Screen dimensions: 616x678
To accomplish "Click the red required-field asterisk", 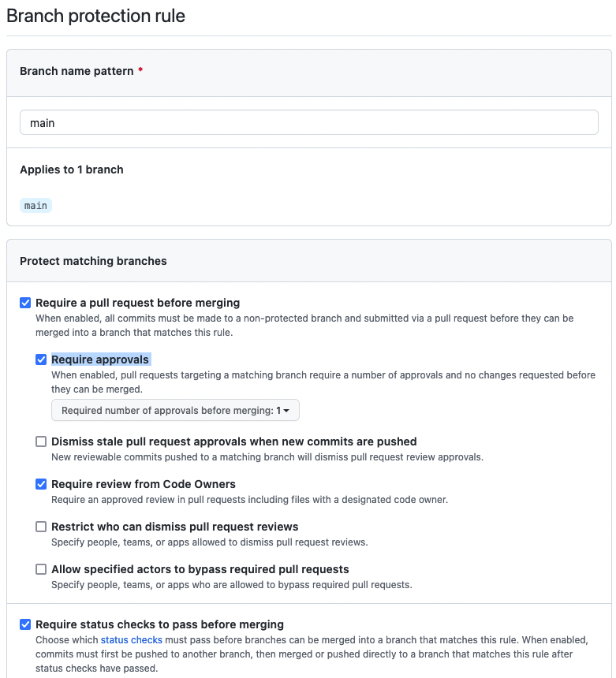I will pyautogui.click(x=140, y=71).
